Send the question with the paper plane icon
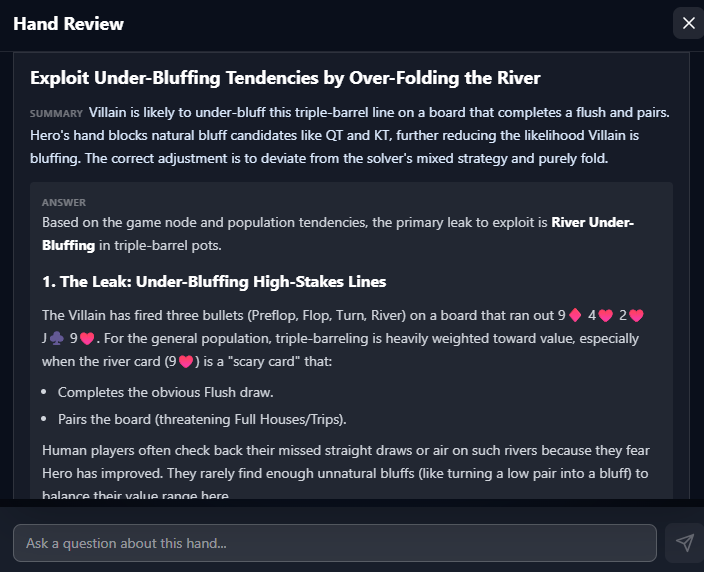Viewport: 704px width, 572px height. click(684, 543)
